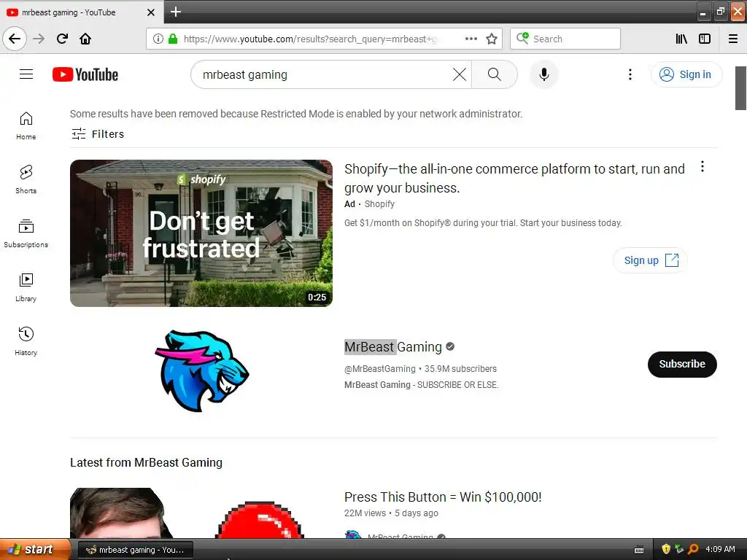View site information icon in address bar
Image resolution: width=747 pixels, height=560 pixels.
pos(158,39)
